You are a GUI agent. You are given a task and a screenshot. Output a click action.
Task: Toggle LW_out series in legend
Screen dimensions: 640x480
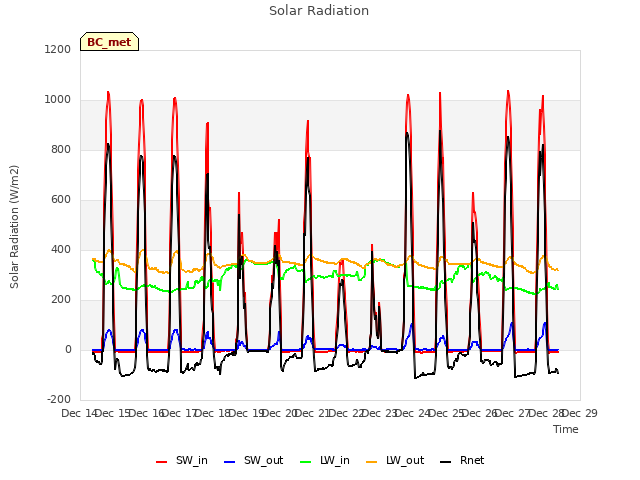click(395, 460)
